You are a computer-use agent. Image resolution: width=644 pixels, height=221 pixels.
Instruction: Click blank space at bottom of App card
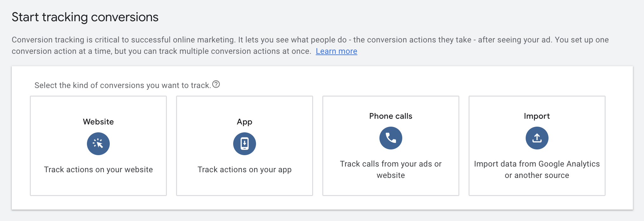(245, 187)
